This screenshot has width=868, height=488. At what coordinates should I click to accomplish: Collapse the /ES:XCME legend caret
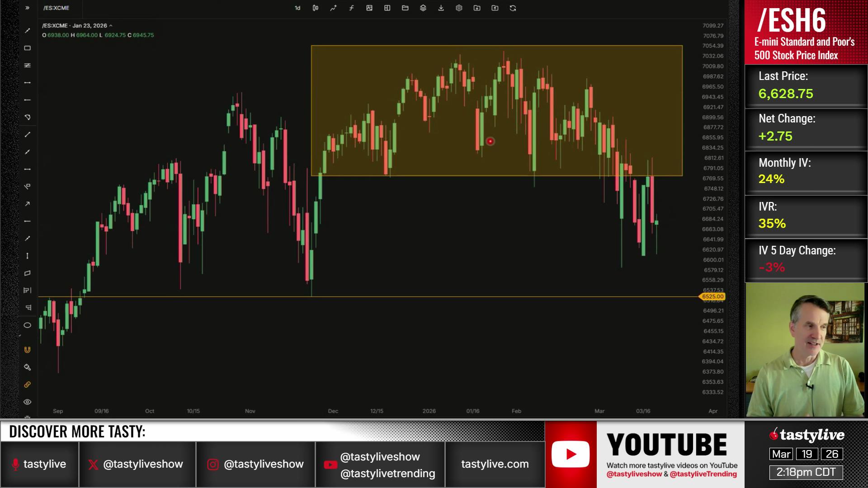[x=111, y=26]
